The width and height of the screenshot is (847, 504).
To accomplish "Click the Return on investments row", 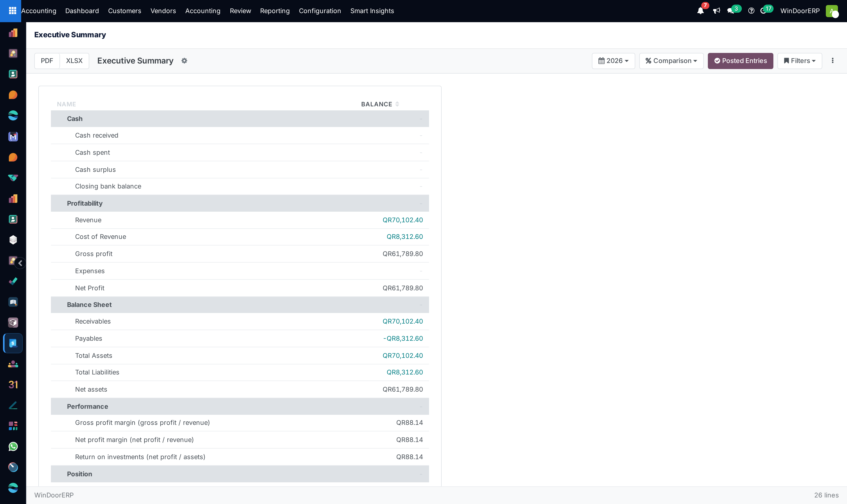I will coord(240,457).
